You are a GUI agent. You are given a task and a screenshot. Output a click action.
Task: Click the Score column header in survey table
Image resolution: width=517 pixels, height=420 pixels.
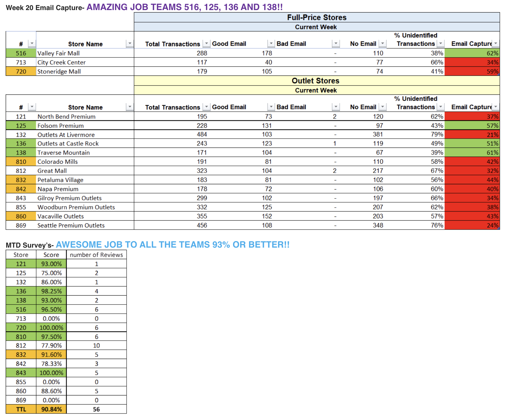tap(51, 255)
